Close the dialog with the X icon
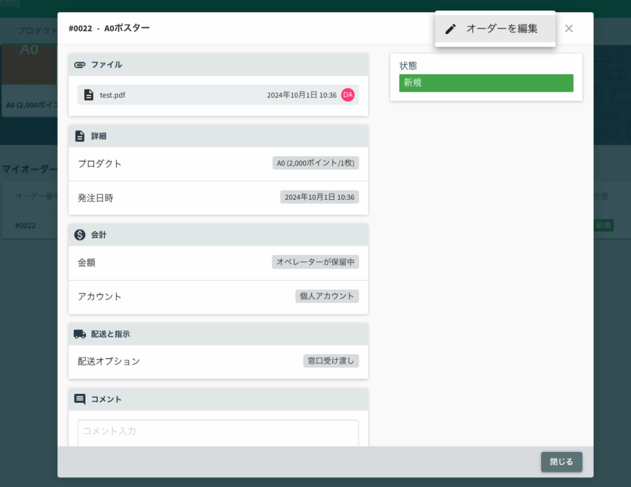The width and height of the screenshot is (631, 487). (x=569, y=29)
